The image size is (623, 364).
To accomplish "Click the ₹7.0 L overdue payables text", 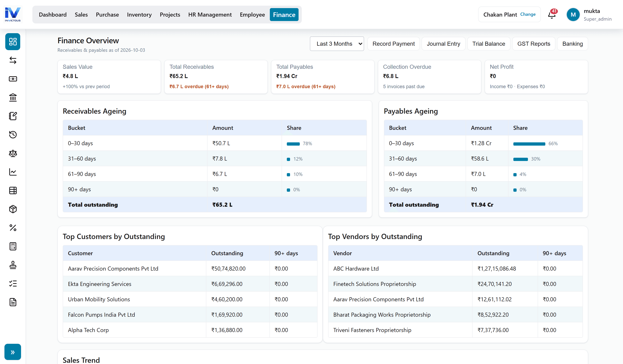I will (306, 87).
